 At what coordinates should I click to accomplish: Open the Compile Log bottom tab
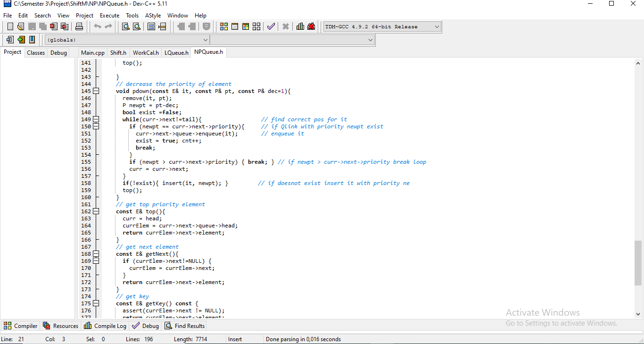[x=105, y=326]
